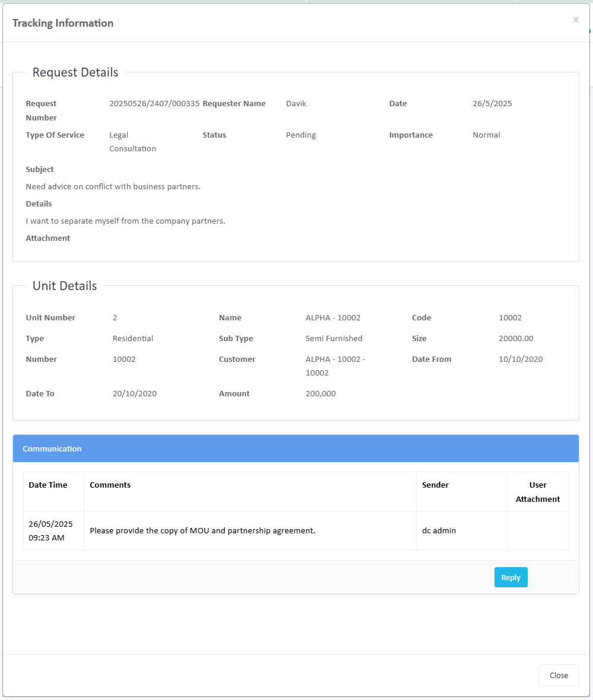
Task: Click the Unit Number value 2
Action: [x=115, y=318]
